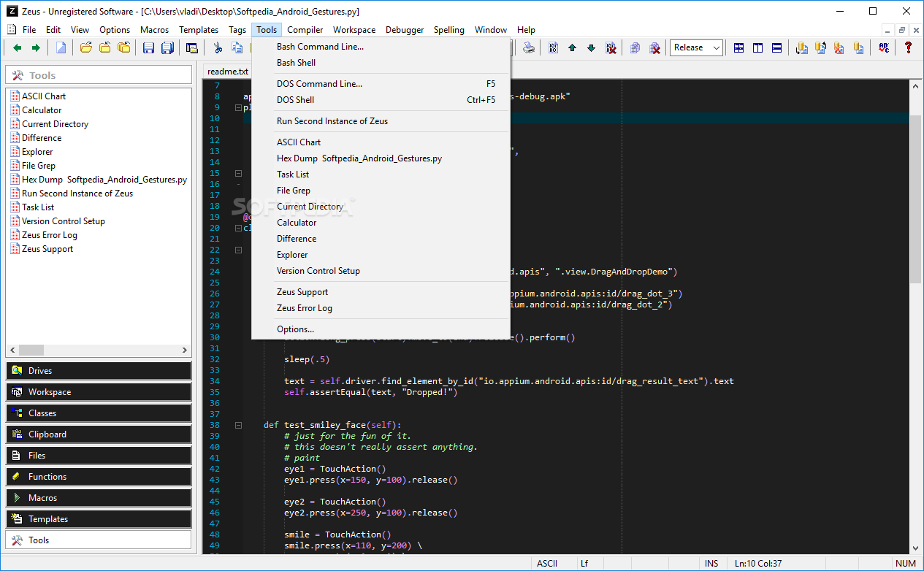The image size is (924, 571).
Task: Click the two-column split window icon
Action: pos(758,48)
